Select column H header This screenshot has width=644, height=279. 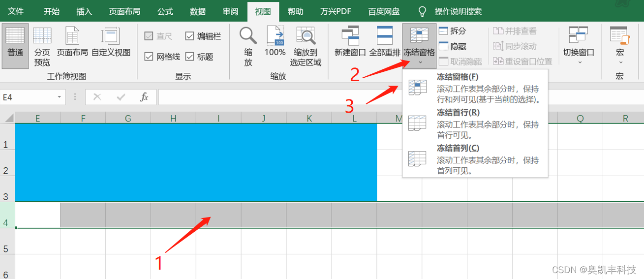point(173,118)
